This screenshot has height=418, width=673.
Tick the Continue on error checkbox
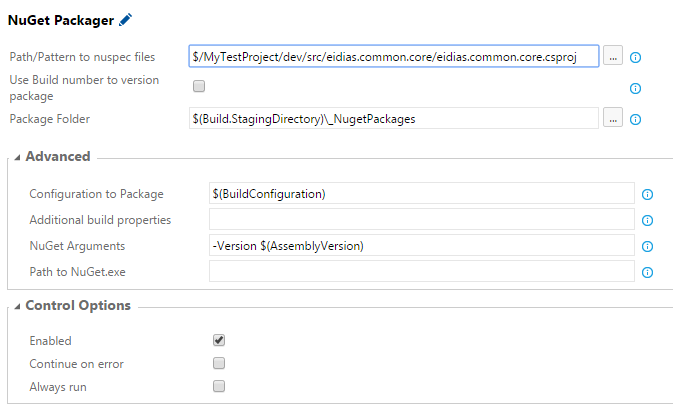point(219,363)
